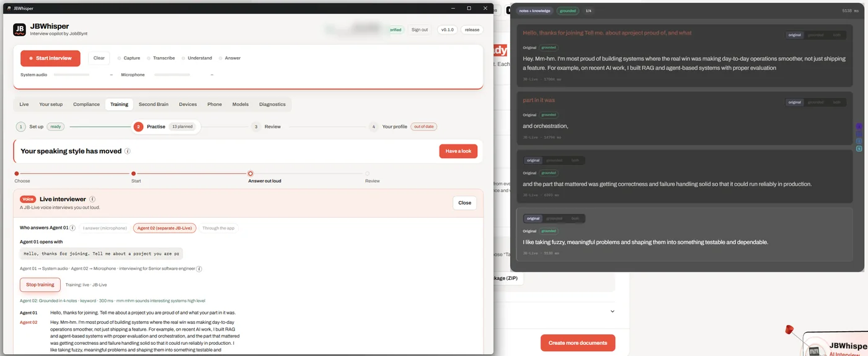
Task: Click the 'and orchestration,' line in overlay
Action: pos(546,126)
